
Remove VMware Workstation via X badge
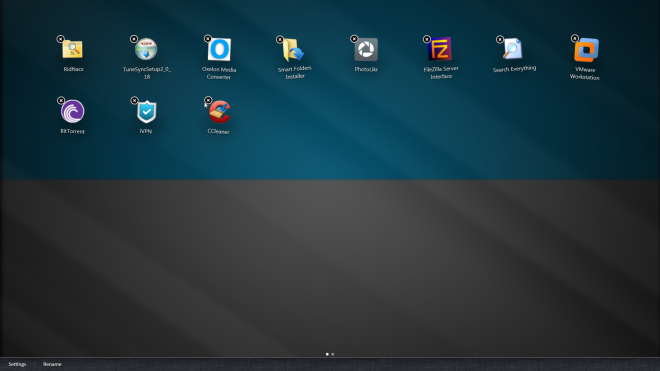pos(575,38)
